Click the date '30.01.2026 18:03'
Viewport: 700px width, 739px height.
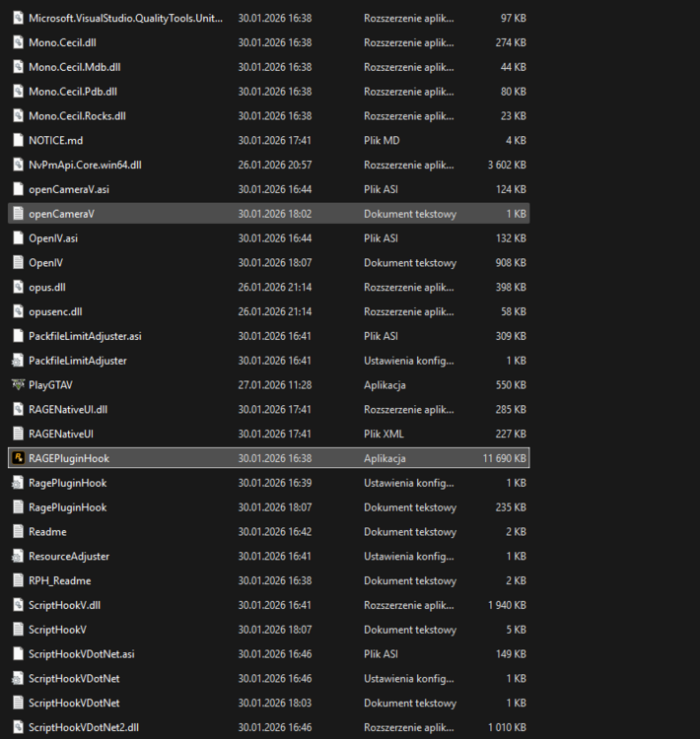click(x=274, y=703)
